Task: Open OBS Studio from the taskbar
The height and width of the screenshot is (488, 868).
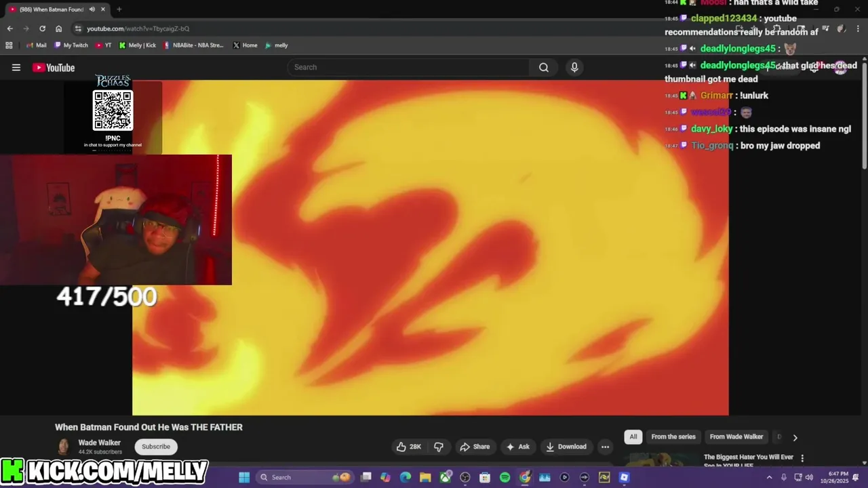Action: coord(465,477)
